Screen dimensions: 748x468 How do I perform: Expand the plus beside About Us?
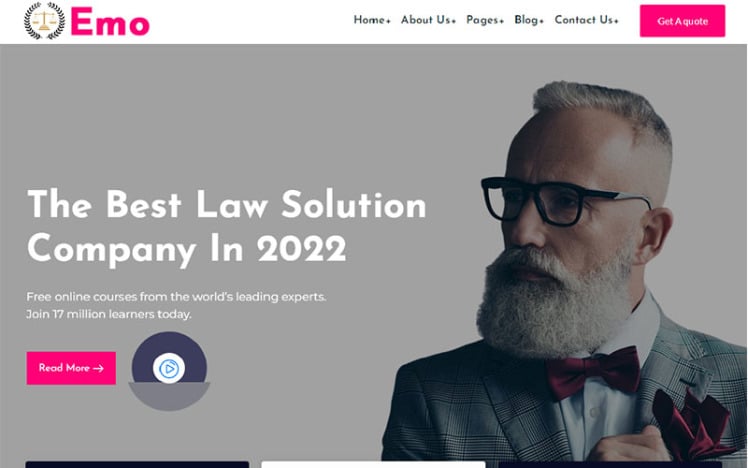(454, 21)
